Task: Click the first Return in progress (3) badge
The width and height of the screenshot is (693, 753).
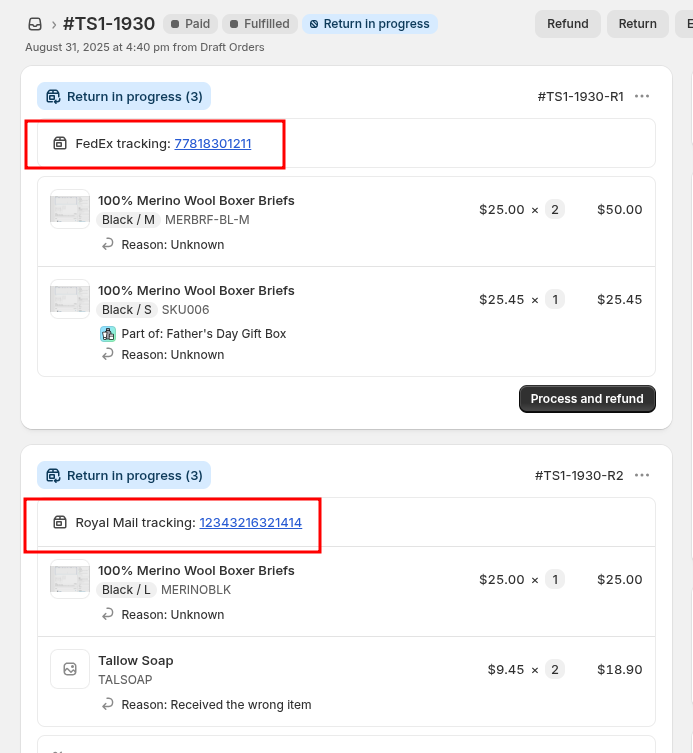Action: (124, 96)
